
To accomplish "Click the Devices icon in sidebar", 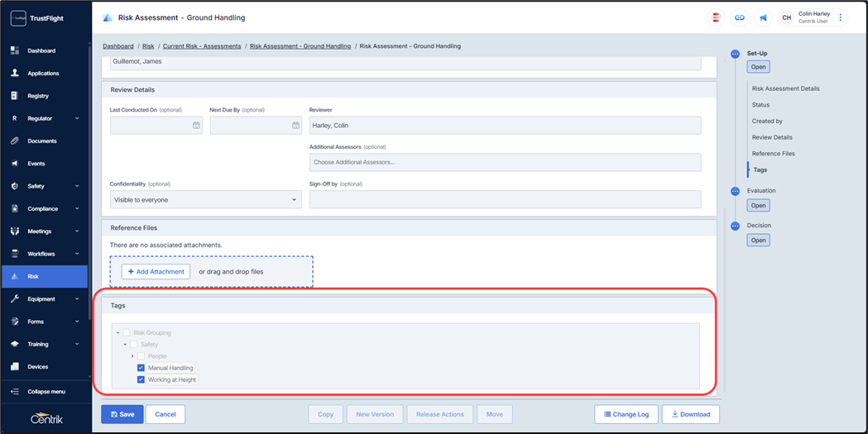I will pyautogui.click(x=15, y=366).
